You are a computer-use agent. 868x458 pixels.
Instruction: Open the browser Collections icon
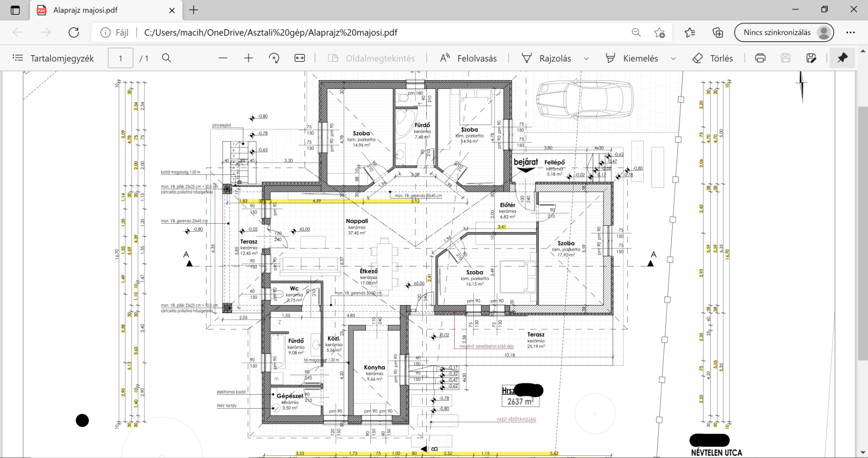[718, 33]
